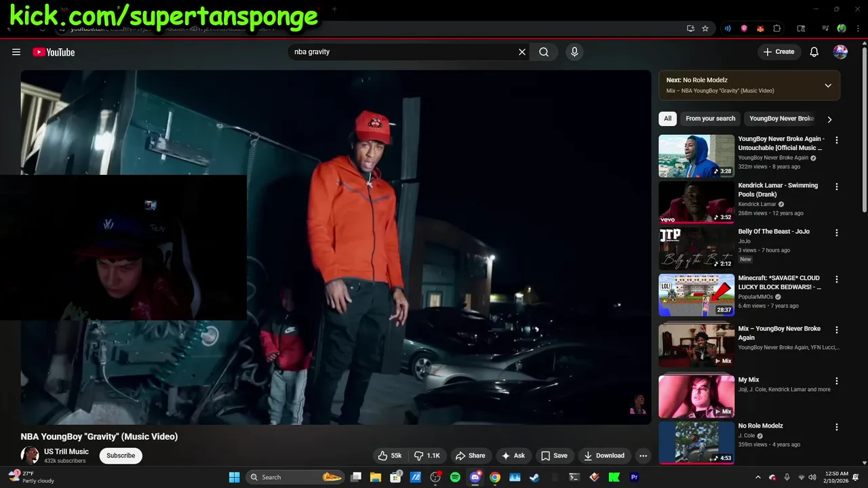Show hidden system tray icons chevron
Image resolution: width=868 pixels, height=488 pixels.
758,477
